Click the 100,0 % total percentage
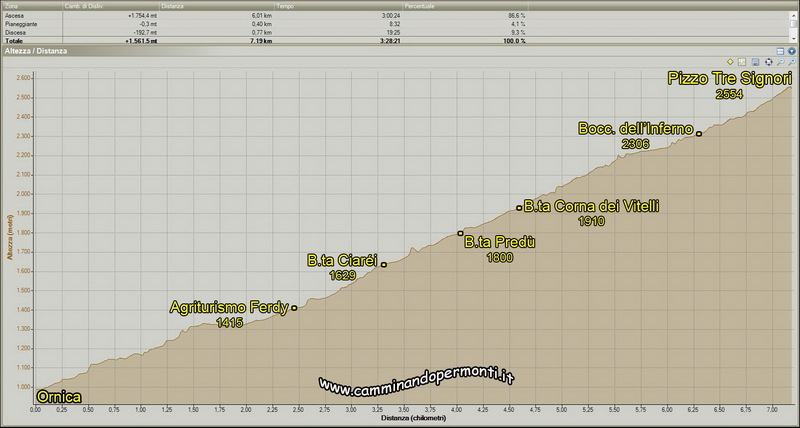 514,40
